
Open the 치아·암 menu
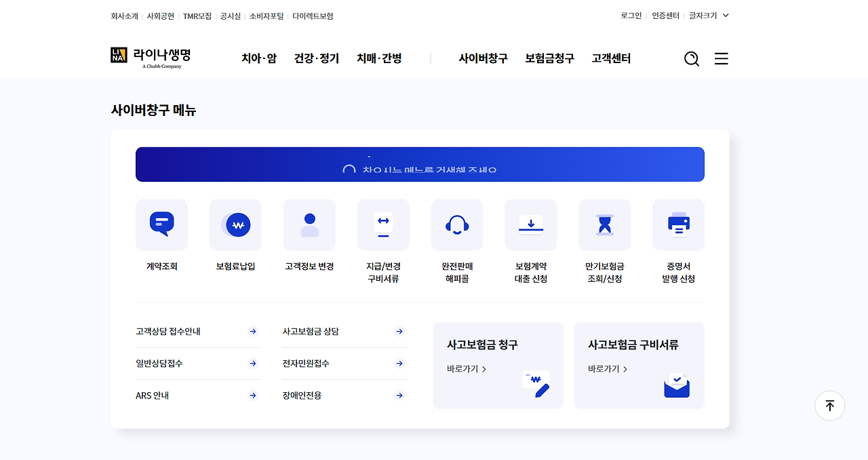(x=259, y=58)
